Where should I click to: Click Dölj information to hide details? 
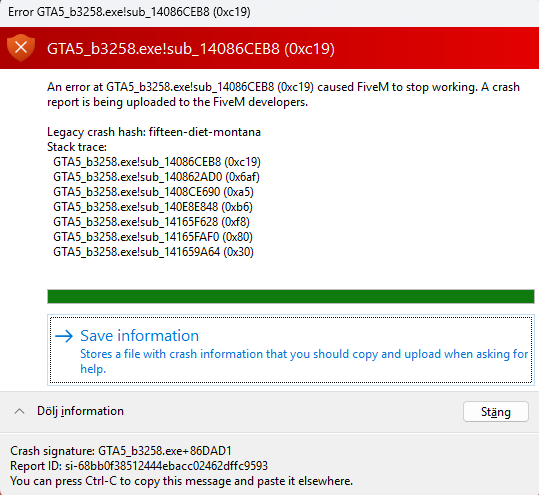tap(80, 411)
